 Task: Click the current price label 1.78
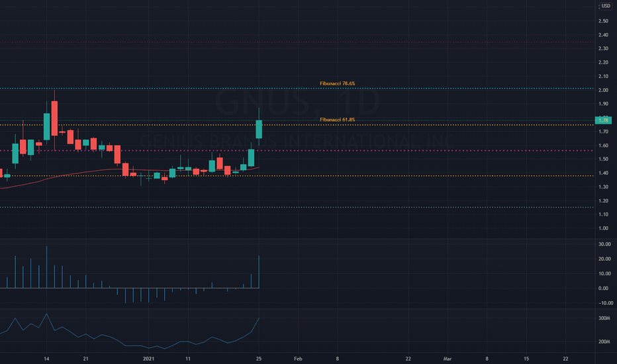603,120
